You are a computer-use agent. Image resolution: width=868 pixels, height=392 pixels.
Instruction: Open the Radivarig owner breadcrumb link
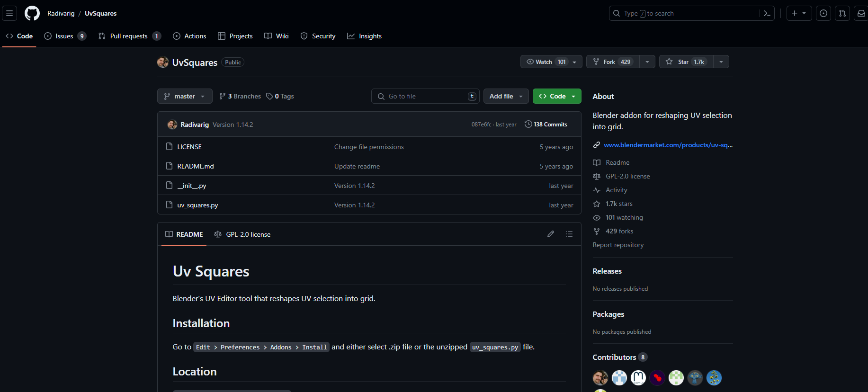[x=61, y=13]
